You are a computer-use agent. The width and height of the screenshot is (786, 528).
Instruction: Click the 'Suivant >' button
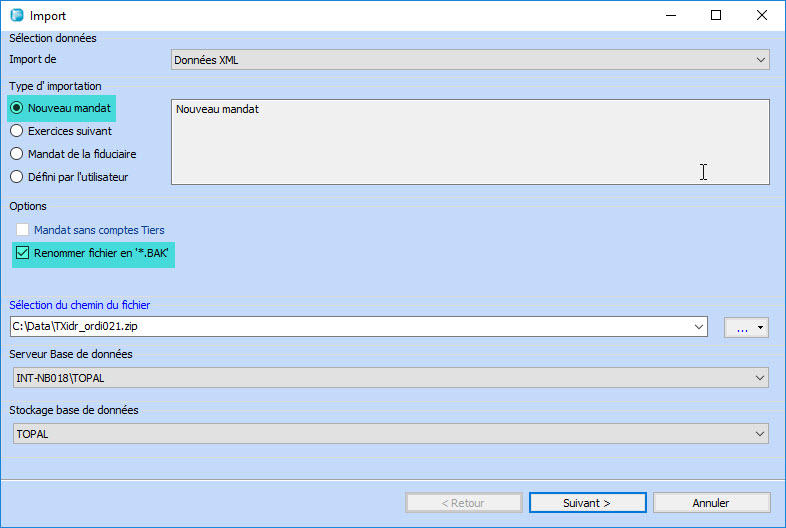tap(586, 503)
